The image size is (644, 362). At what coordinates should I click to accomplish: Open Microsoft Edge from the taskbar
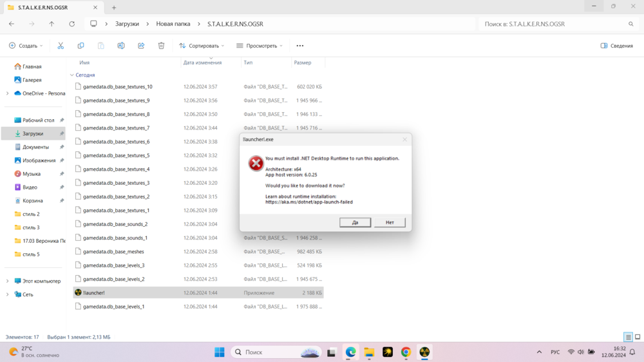350,352
